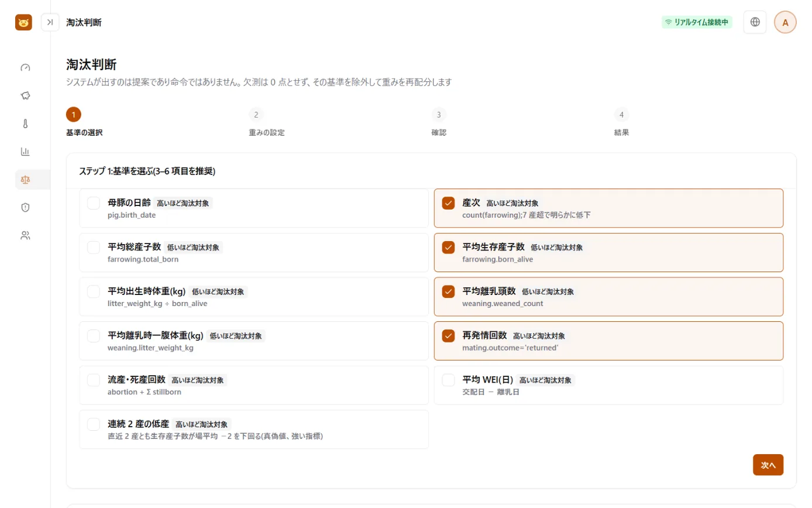
Task: Uncheck the 産次 checkbox
Action: point(448,203)
